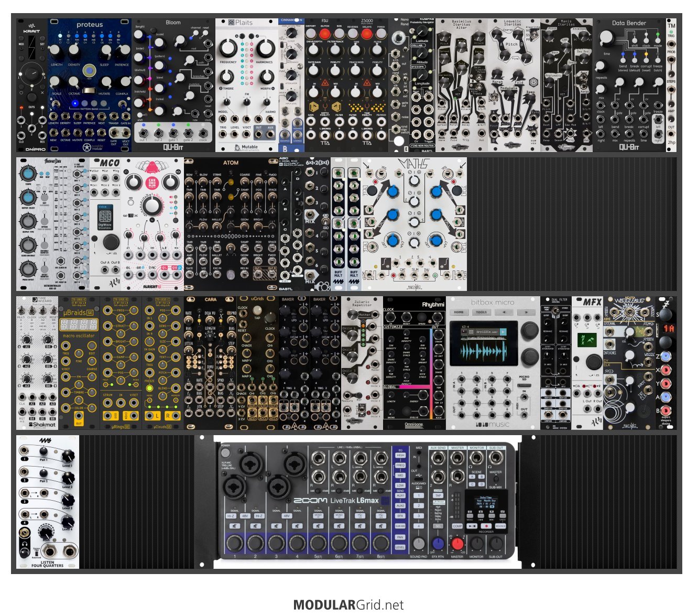
Task: Select EQ LOW on Zoom L6max
Action: point(400,485)
